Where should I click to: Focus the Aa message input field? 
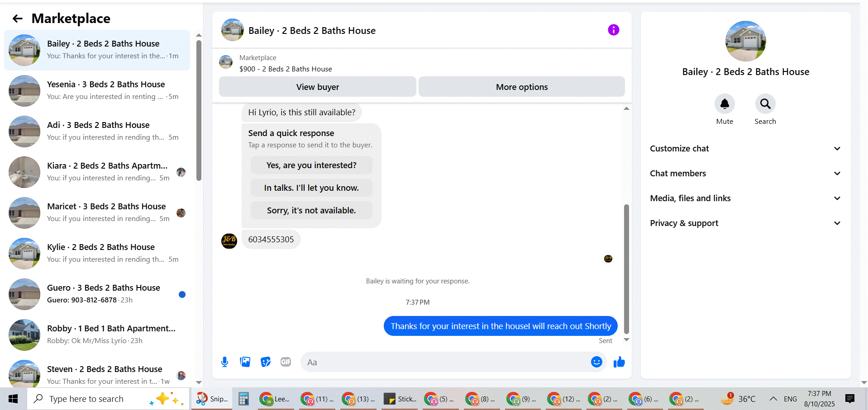[446, 362]
